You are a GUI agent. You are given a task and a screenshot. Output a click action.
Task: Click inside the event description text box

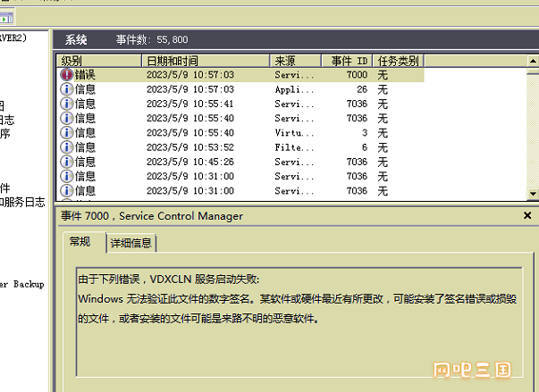299,321
